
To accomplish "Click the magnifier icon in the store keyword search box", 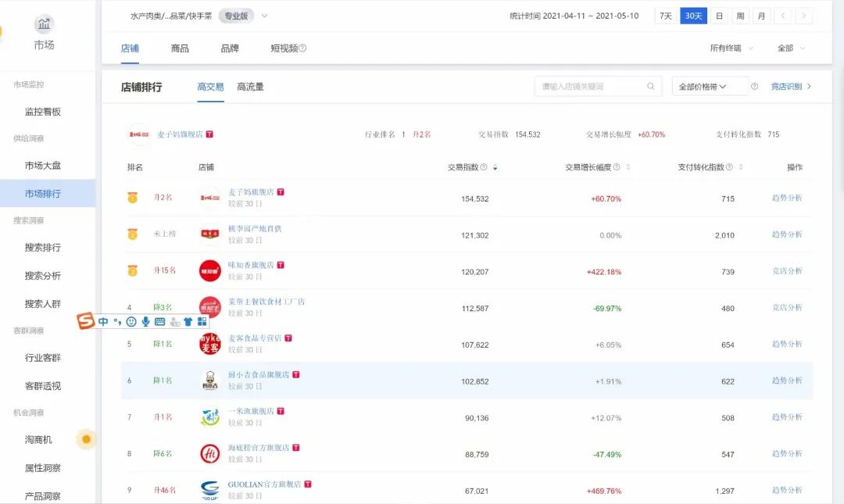I will coord(651,86).
